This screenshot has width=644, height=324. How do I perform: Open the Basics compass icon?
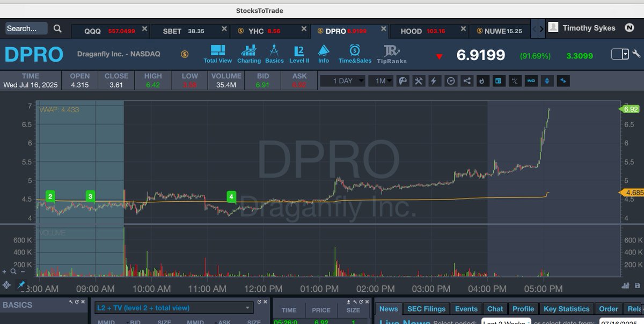tap(274, 54)
